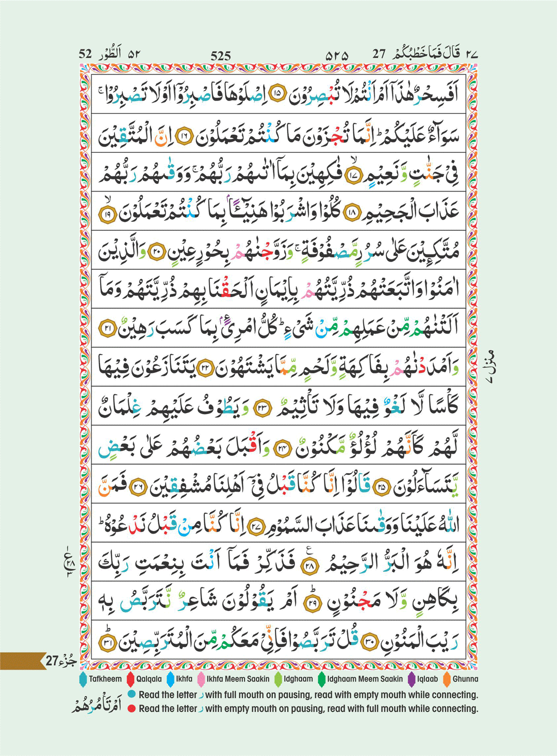
Task: Click the golden octagon marker for verse 15
Action: pos(277,92)
